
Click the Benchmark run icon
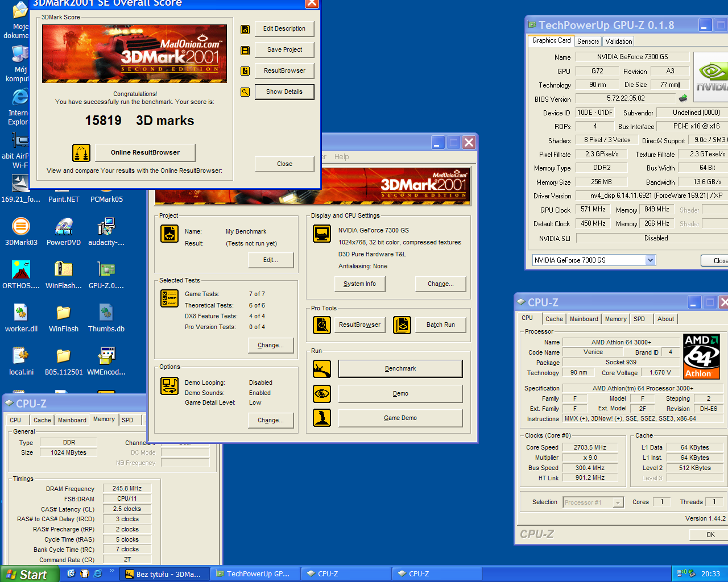click(322, 369)
